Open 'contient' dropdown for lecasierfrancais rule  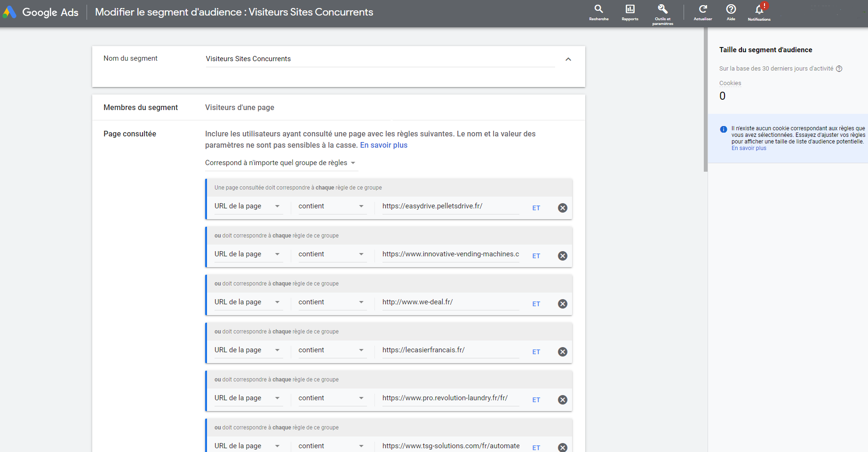pos(332,350)
